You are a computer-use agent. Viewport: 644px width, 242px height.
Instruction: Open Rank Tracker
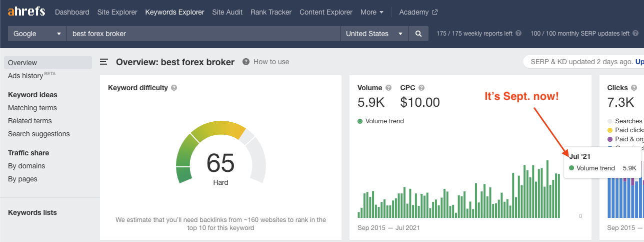point(271,12)
